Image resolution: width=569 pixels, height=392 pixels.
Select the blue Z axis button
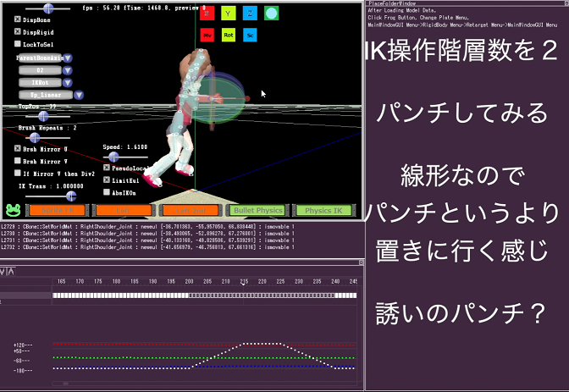[x=250, y=14]
